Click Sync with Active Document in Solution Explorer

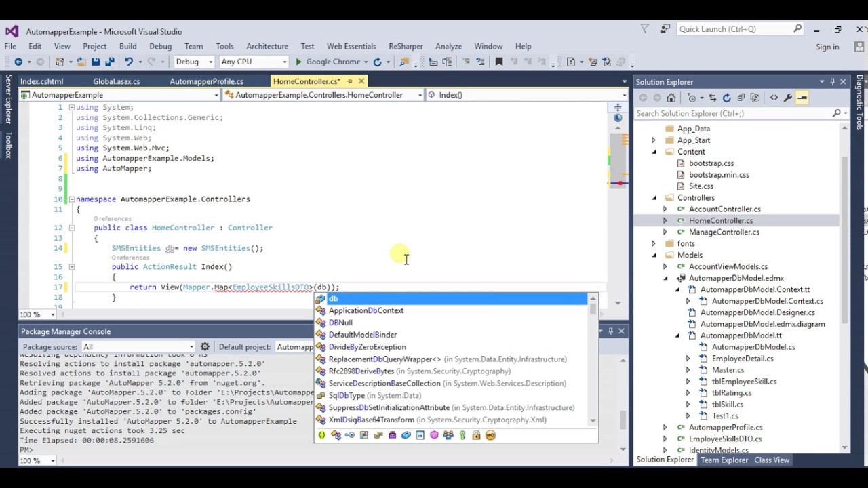(x=712, y=98)
